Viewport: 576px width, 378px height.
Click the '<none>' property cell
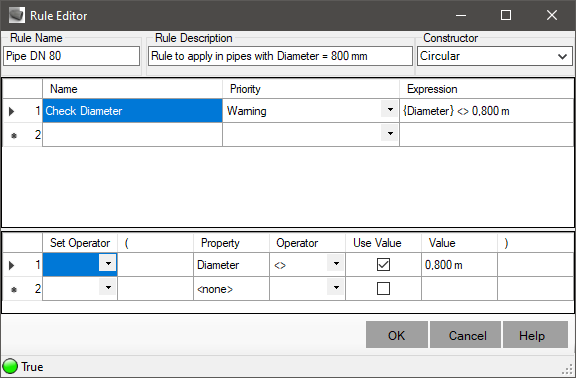pyautogui.click(x=231, y=289)
